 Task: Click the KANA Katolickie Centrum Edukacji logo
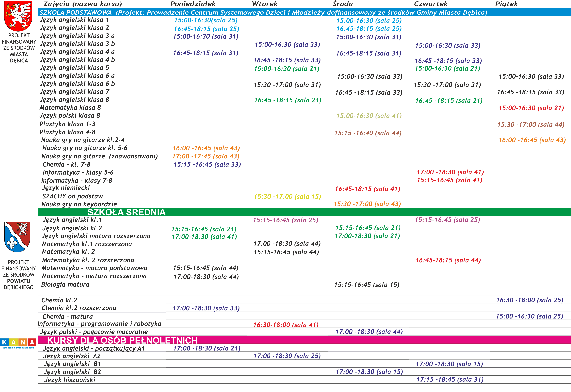coord(18,344)
